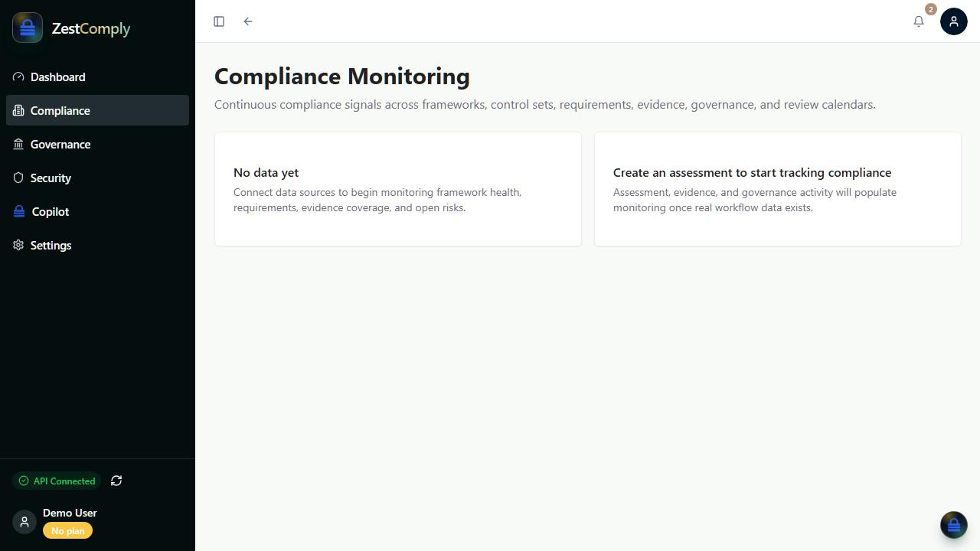Click the refresh API connection icon
980x551 pixels.
click(x=116, y=481)
